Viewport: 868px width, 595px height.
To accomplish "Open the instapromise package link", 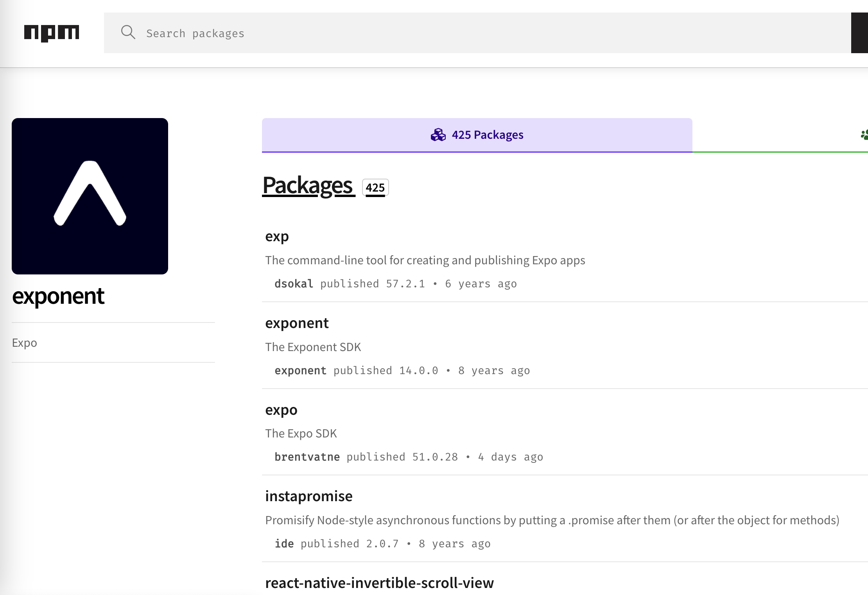I will pos(308,496).
